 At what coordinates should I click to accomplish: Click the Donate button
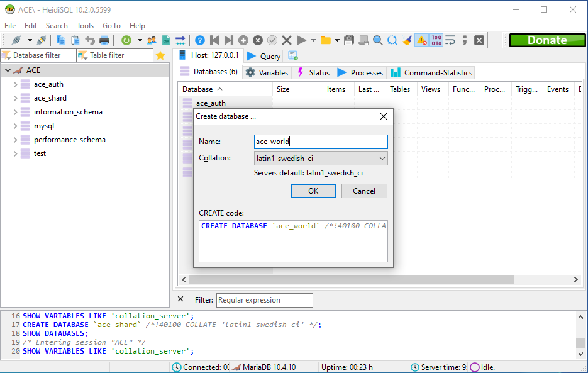[548, 40]
